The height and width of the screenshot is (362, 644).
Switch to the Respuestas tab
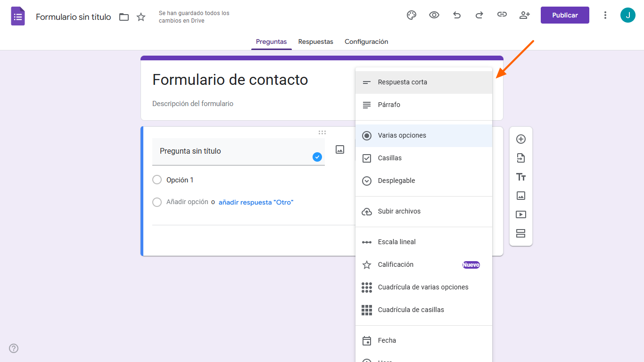[316, 41]
